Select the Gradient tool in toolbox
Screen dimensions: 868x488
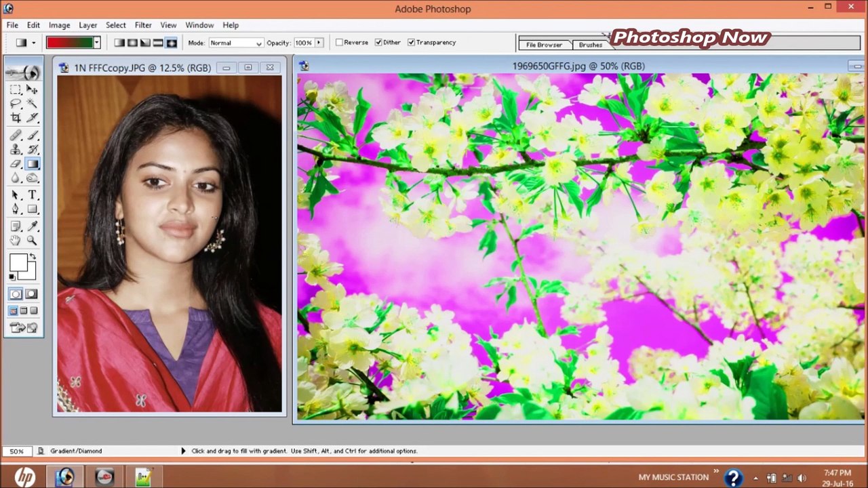pyautogui.click(x=32, y=164)
